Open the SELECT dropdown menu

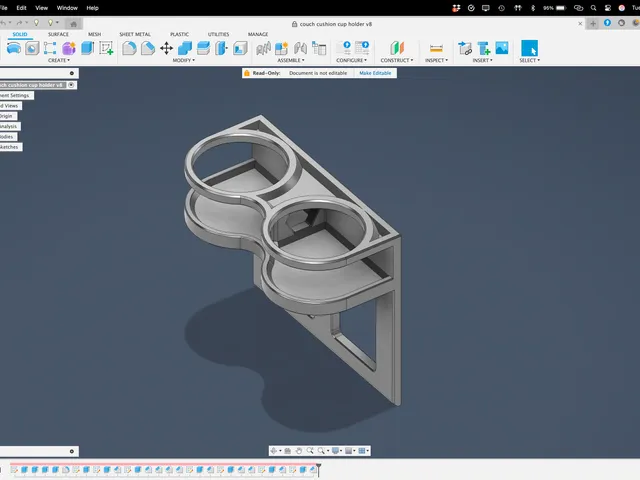529,60
